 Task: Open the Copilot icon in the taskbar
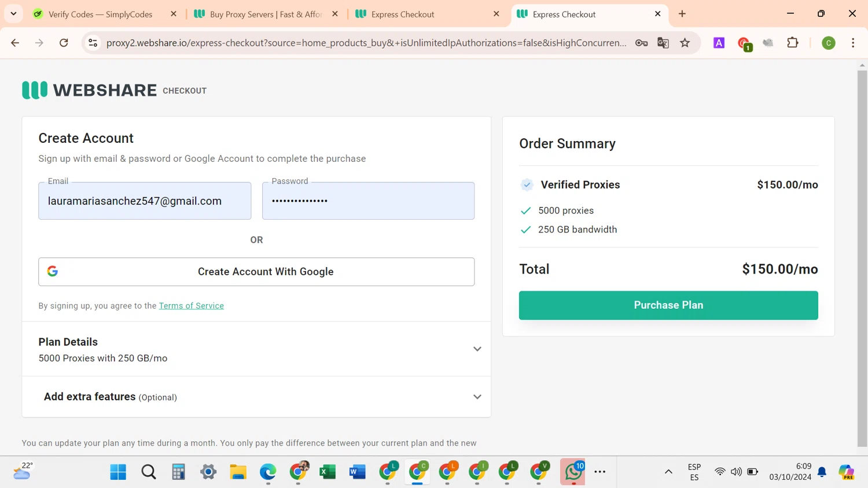pos(846,472)
